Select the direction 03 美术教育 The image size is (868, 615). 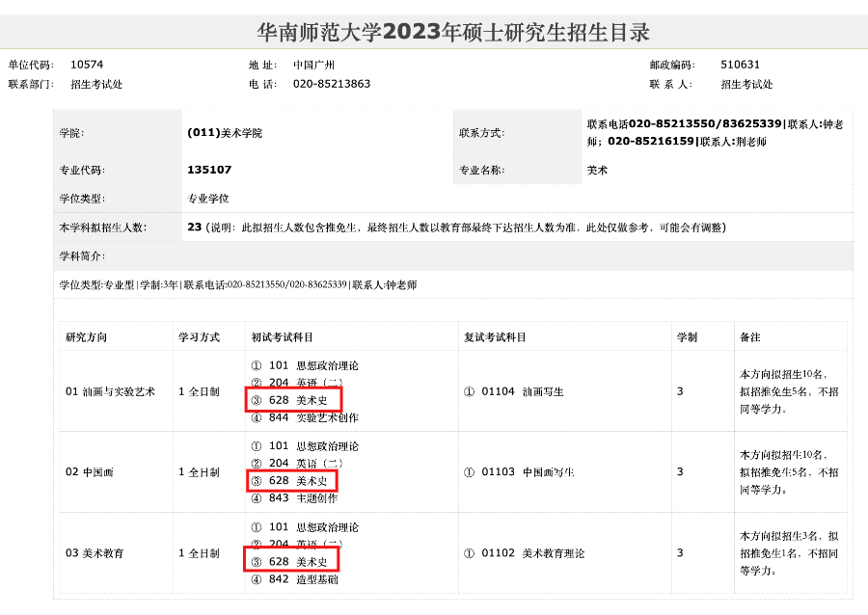click(x=95, y=553)
